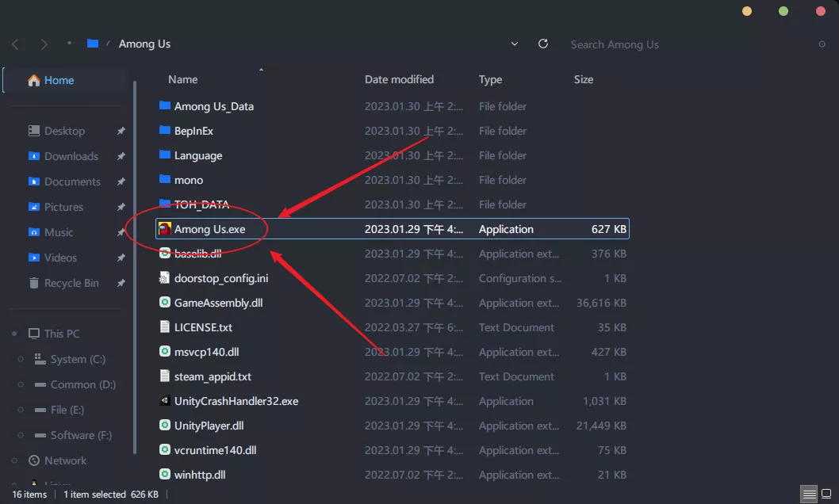Sort files by Date modified column
839x504 pixels.
tap(399, 79)
